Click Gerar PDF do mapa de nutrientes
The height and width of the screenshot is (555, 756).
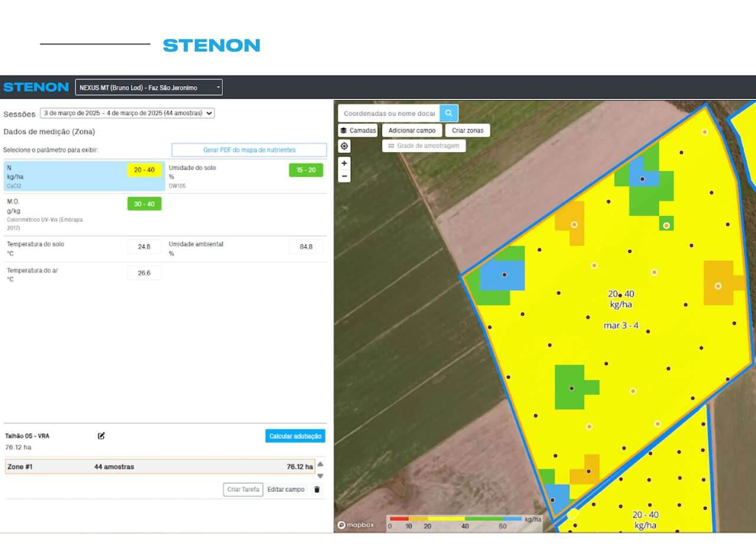(x=249, y=150)
